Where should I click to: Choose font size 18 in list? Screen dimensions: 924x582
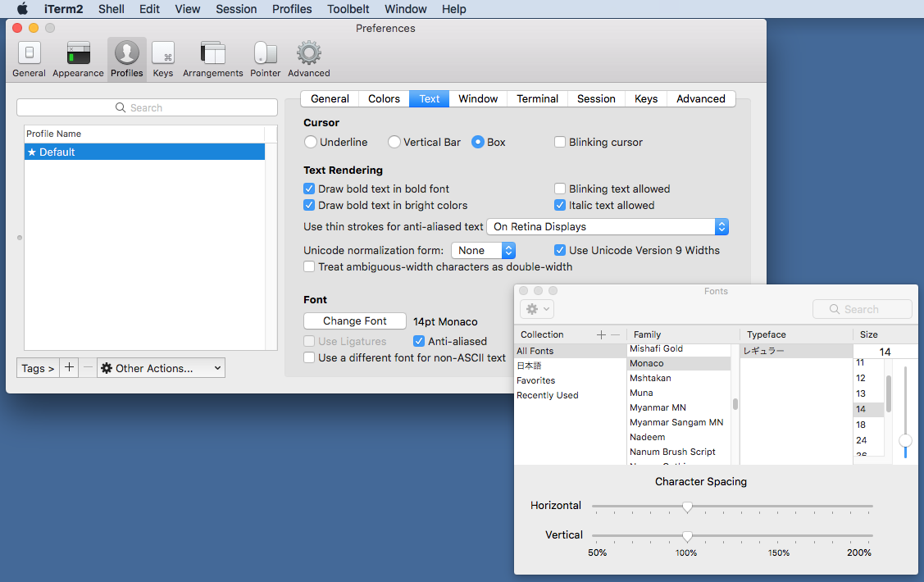click(x=868, y=425)
